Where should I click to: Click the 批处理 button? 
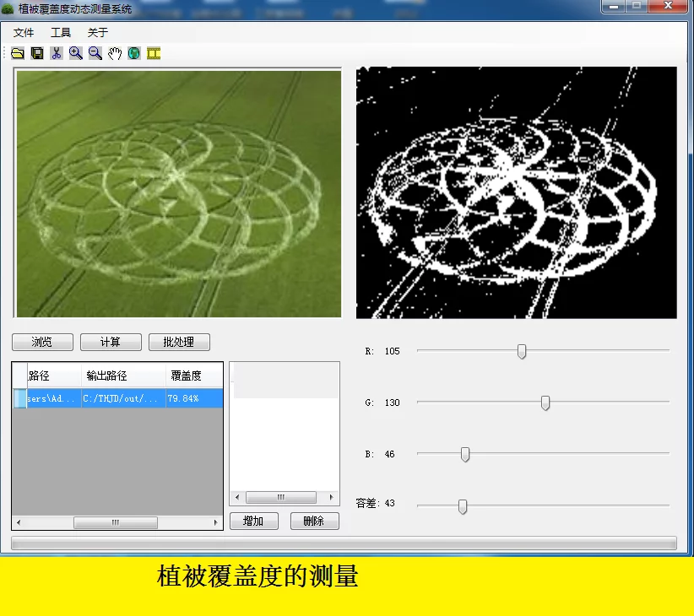point(179,342)
